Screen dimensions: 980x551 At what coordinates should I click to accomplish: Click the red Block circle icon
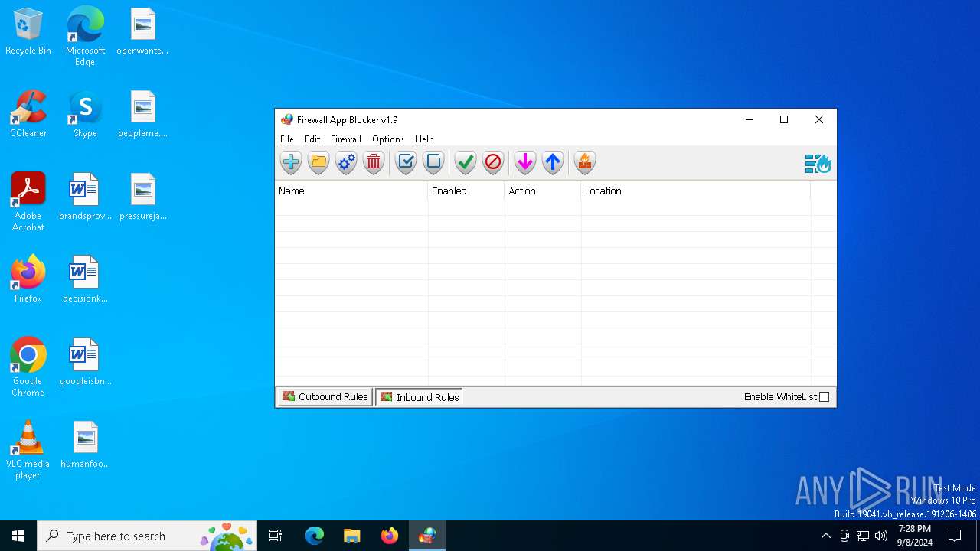tap(493, 162)
